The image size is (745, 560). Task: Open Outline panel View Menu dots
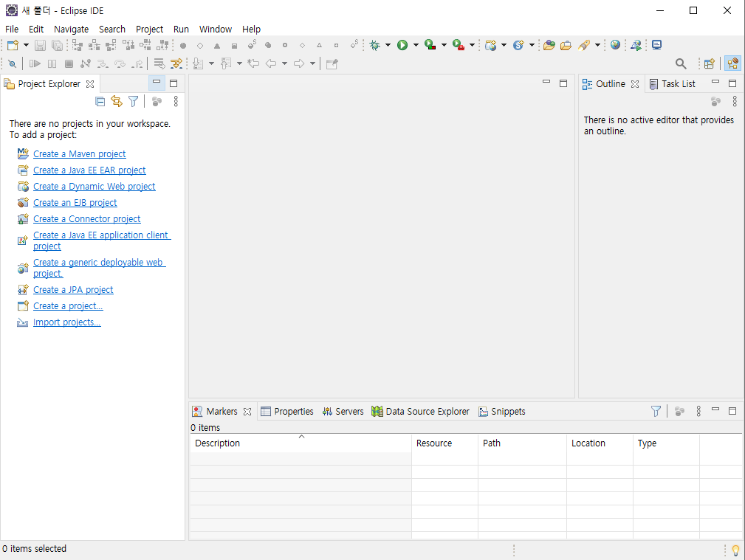(x=735, y=101)
